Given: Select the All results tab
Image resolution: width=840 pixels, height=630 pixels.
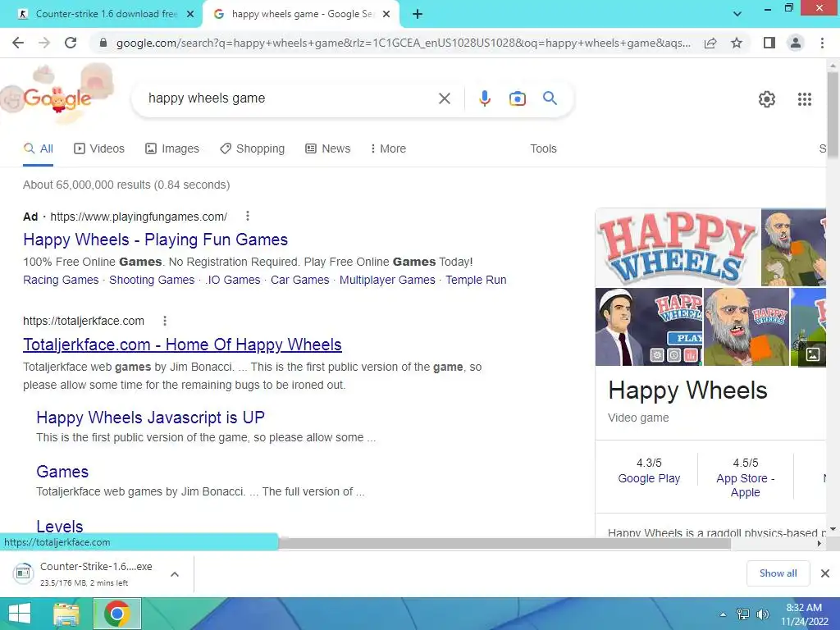Looking at the screenshot, I should (39, 148).
